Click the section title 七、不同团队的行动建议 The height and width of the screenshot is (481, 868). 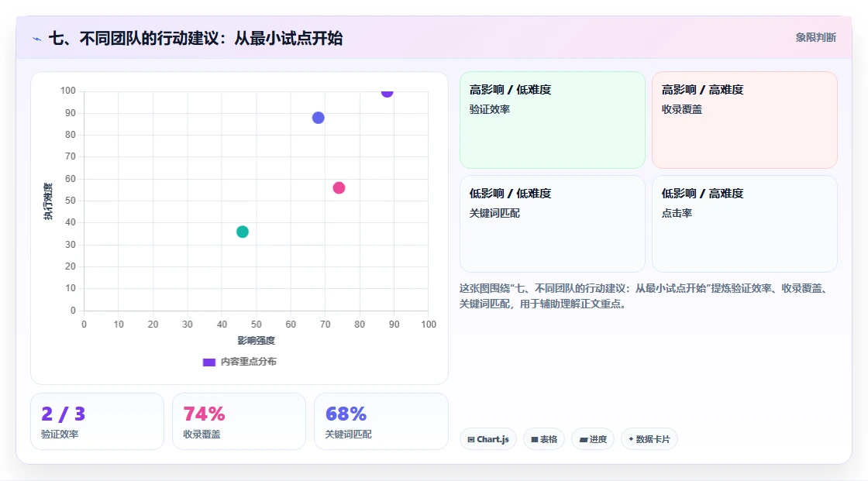pos(196,38)
